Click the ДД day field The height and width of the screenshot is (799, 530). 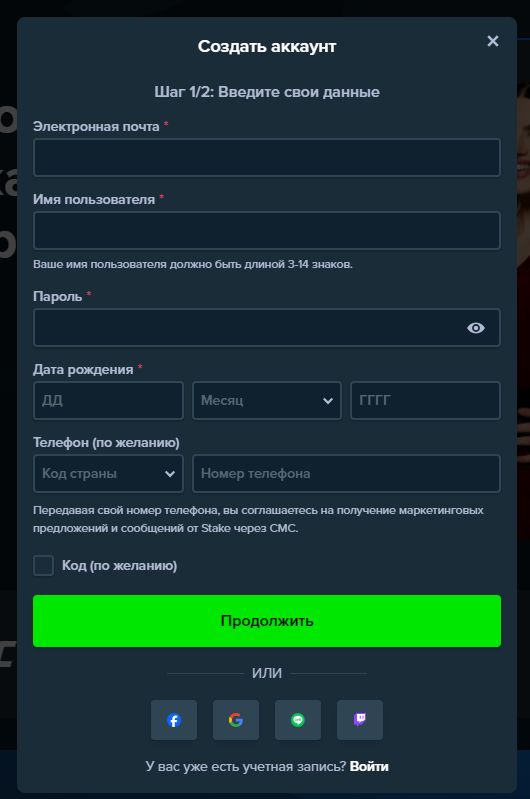(108, 401)
